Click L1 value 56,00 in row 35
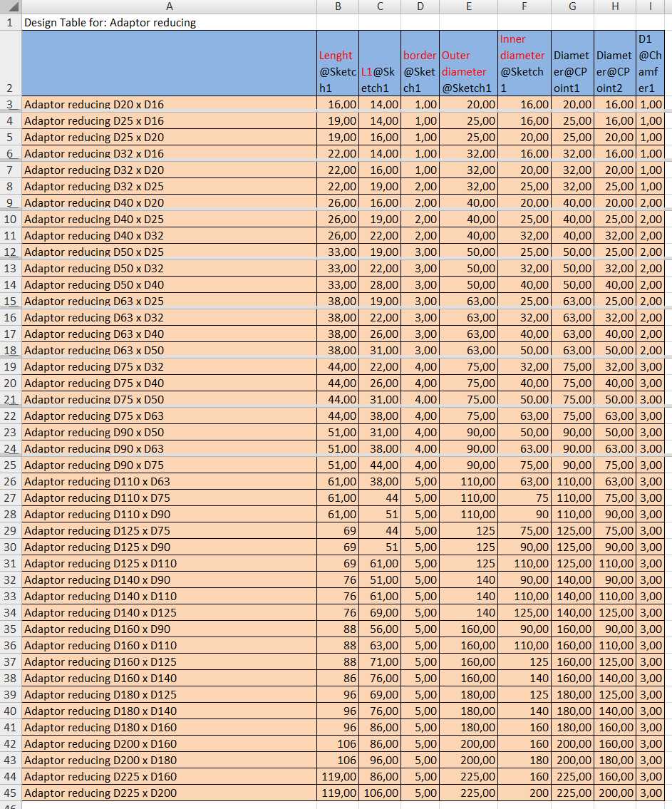The height and width of the screenshot is (809, 672). click(x=380, y=629)
